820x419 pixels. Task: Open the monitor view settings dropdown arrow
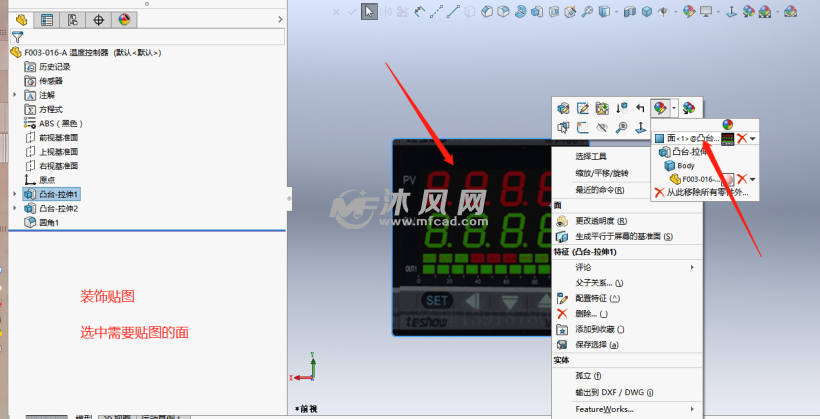point(718,12)
